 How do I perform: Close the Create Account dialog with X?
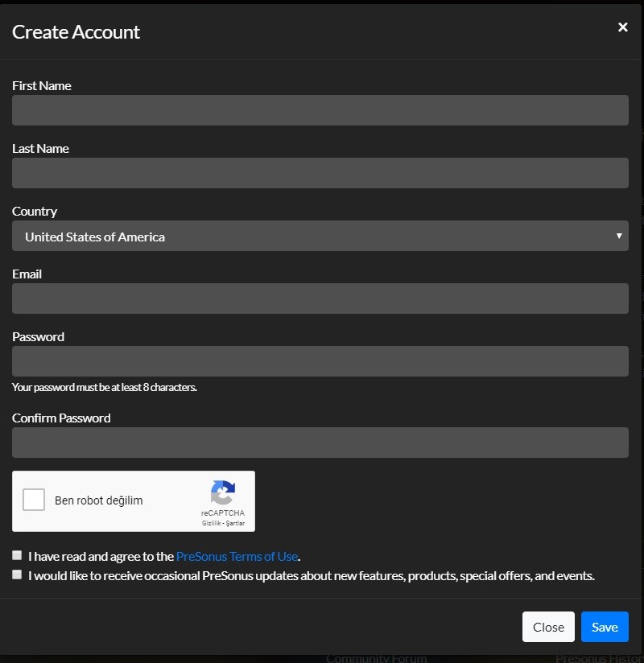tap(622, 27)
